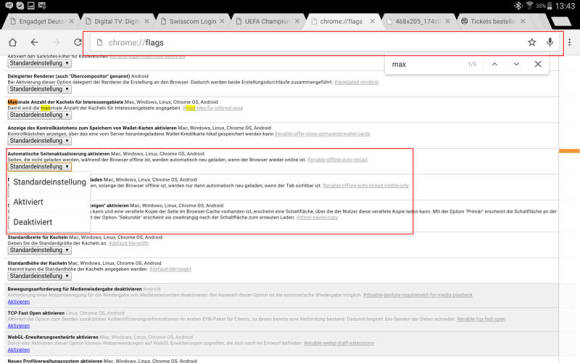The image size is (580, 363).
Task: Click heading 'TCP Fast Open aktivieren'
Action: 36,313
